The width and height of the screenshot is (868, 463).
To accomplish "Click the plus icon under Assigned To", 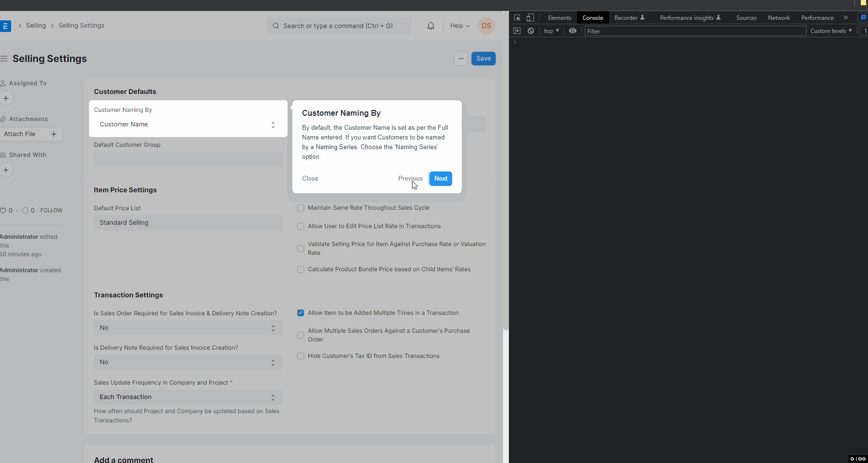I will 6,98.
